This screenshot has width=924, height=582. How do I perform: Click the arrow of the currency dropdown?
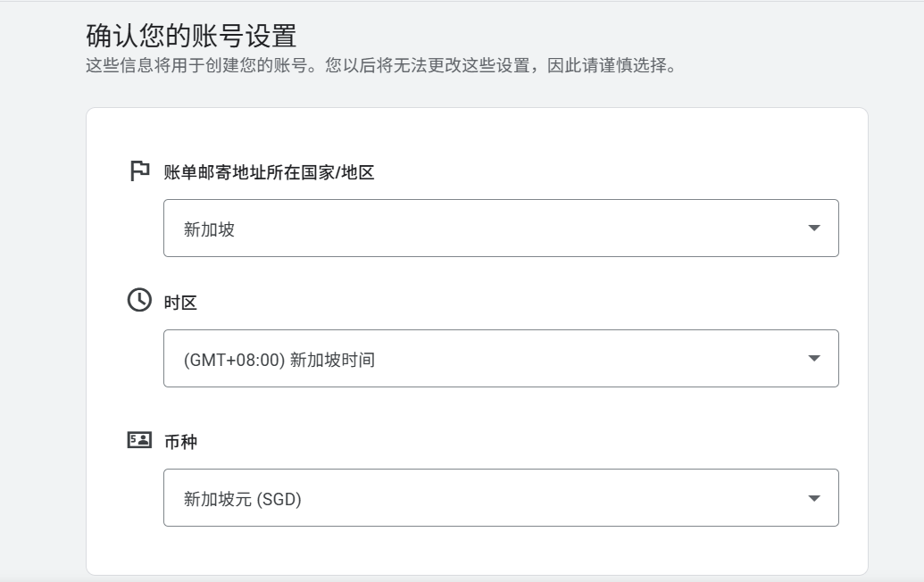tap(813, 498)
